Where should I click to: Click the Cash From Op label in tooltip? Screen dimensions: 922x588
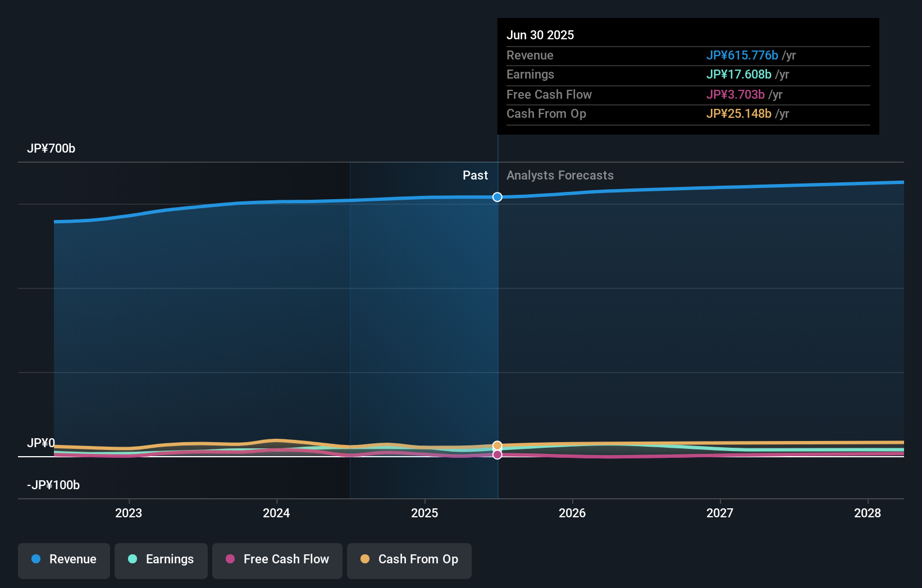[x=546, y=114]
